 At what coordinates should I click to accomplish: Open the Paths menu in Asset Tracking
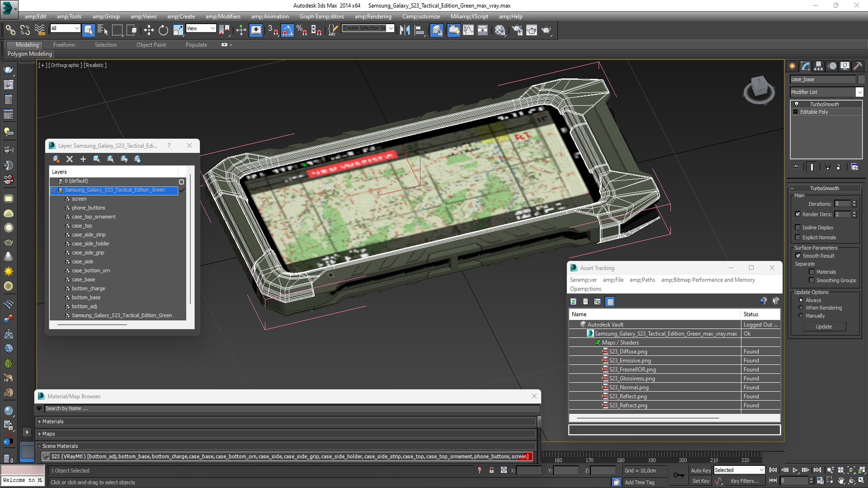coord(642,280)
